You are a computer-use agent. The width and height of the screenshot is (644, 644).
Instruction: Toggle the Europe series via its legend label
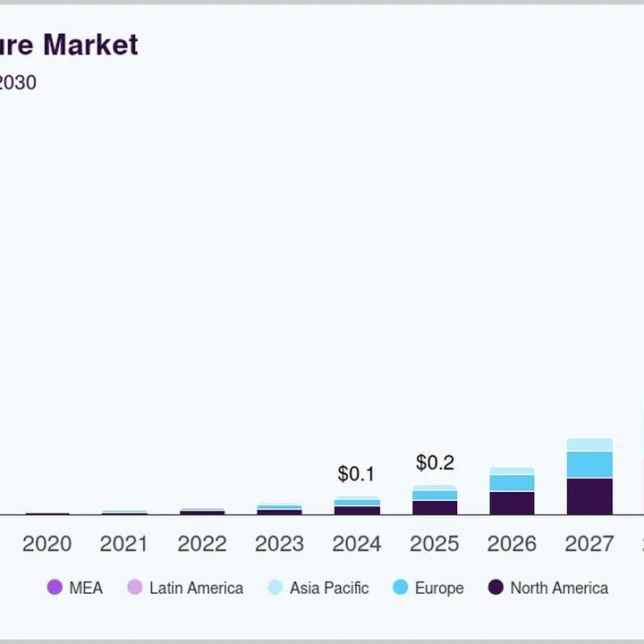coord(438,588)
